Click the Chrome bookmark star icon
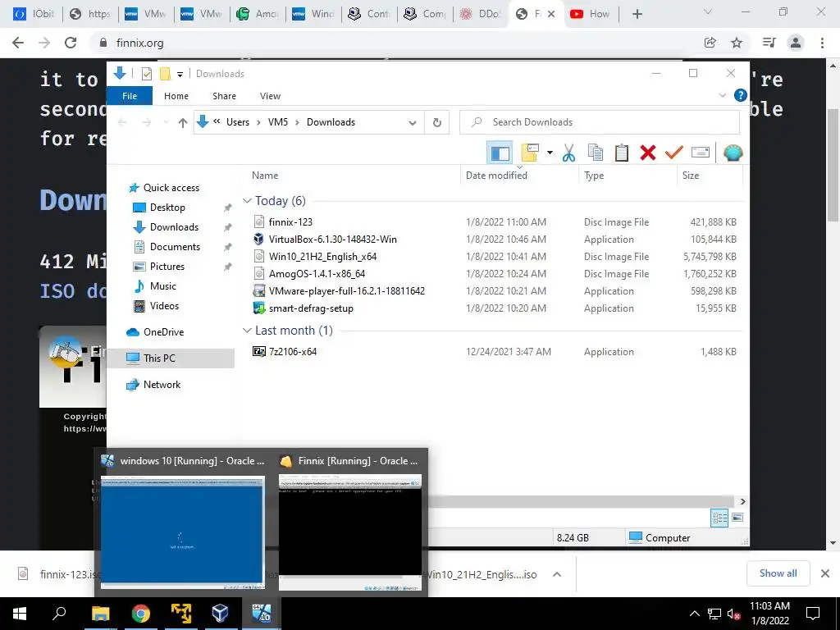The width and height of the screenshot is (840, 630). coord(737,43)
